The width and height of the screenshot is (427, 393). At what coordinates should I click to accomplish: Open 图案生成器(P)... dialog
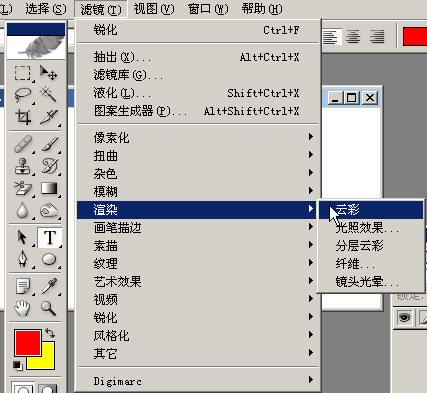pyautogui.click(x=197, y=111)
